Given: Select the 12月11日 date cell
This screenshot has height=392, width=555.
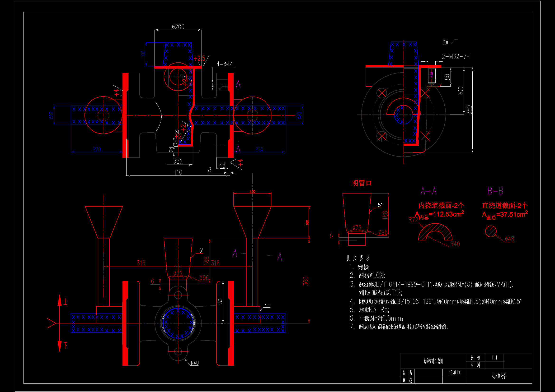Looking at the screenshot, I should (454, 373).
